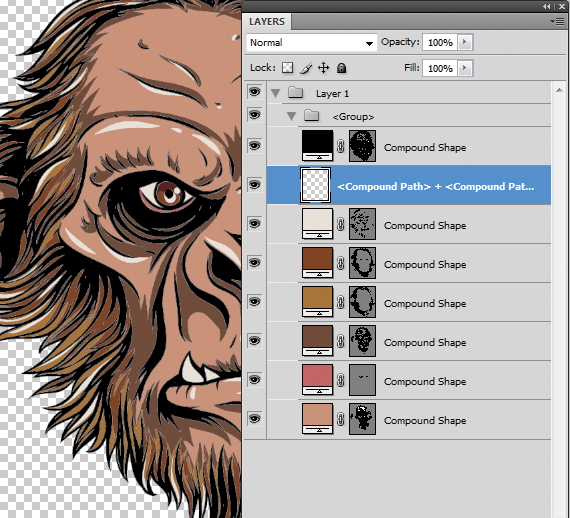Click the Fill 100% field
Image resolution: width=570 pixels, height=518 pixels.
coord(440,68)
